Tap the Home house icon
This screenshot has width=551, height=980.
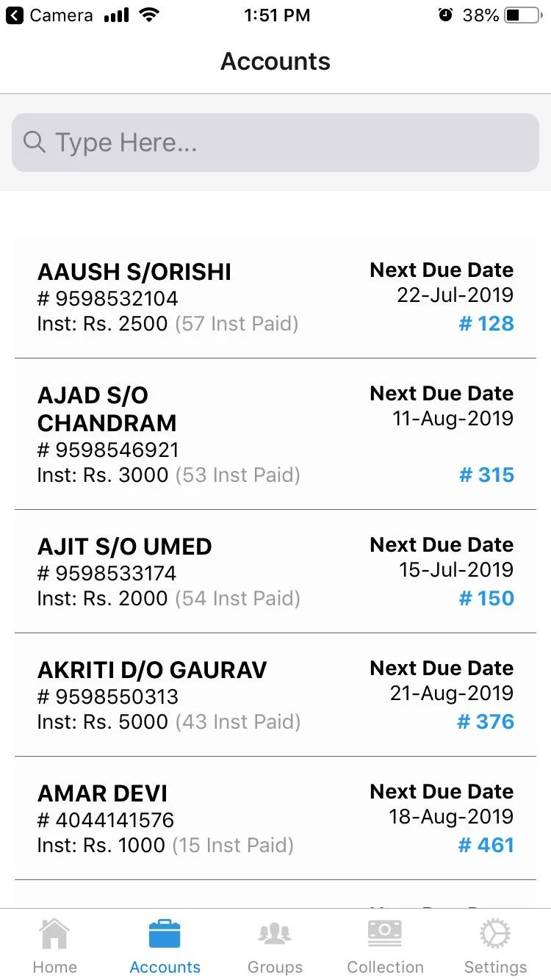click(55, 933)
